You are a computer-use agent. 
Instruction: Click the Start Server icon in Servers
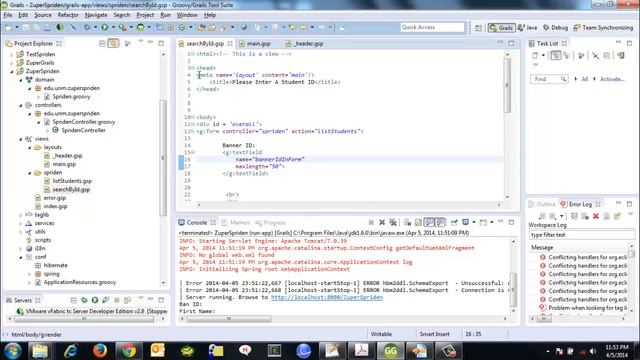[x=95, y=300]
